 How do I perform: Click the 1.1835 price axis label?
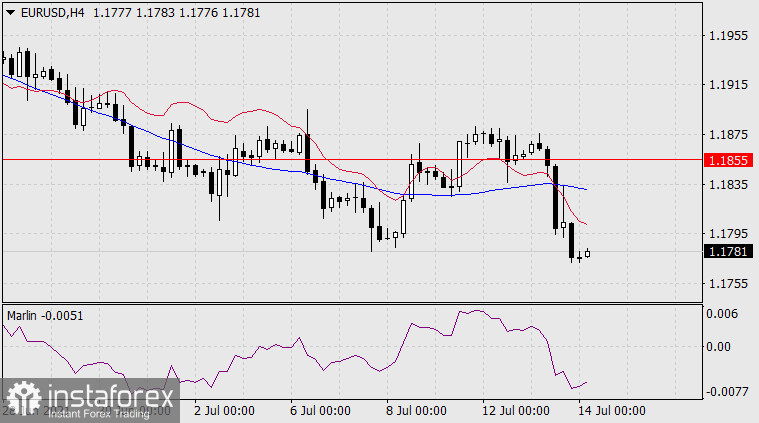coord(728,185)
